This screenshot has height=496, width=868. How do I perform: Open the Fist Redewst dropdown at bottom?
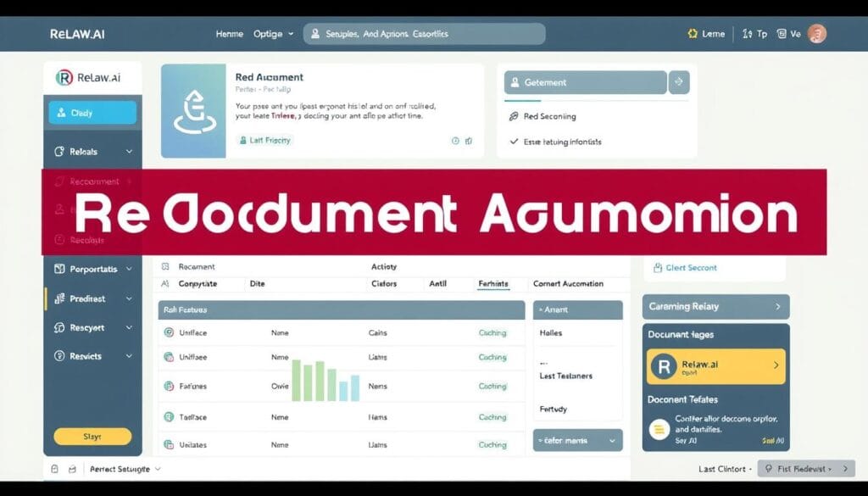coord(804,468)
